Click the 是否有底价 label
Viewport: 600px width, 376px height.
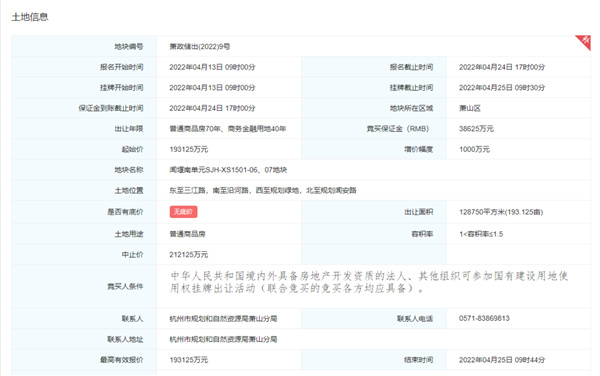[x=125, y=212]
